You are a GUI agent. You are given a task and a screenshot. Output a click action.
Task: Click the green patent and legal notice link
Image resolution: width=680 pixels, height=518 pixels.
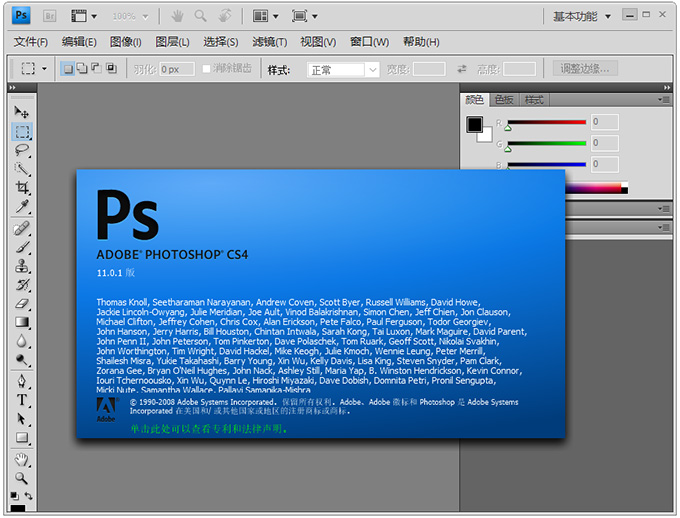pos(209,429)
